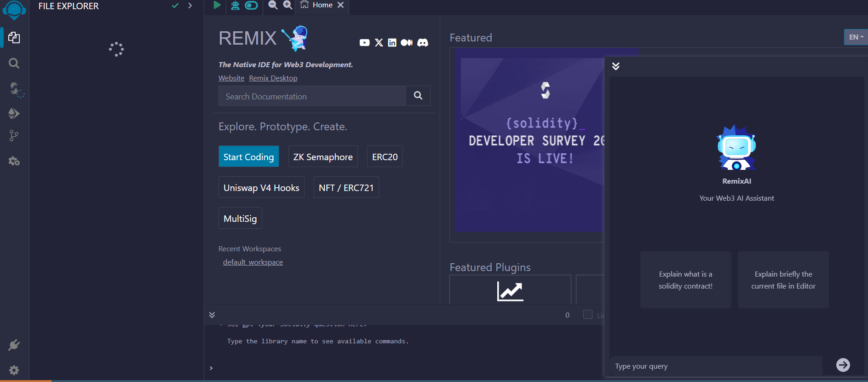Open the Remix Desktop link

(x=273, y=78)
